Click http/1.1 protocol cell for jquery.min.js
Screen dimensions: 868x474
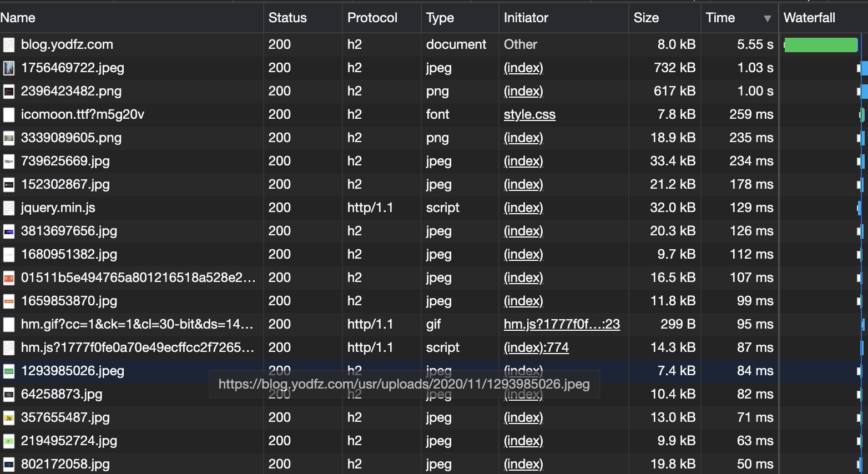click(x=370, y=208)
